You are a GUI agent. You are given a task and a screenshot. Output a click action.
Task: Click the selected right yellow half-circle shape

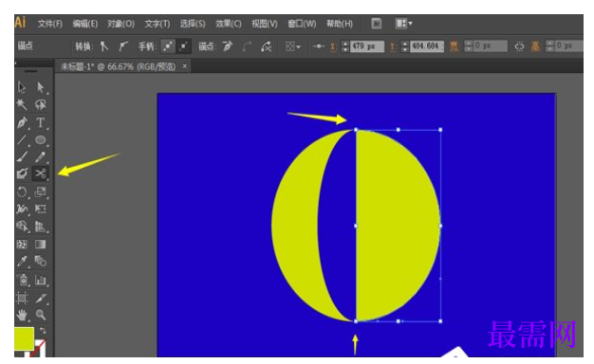pos(398,226)
